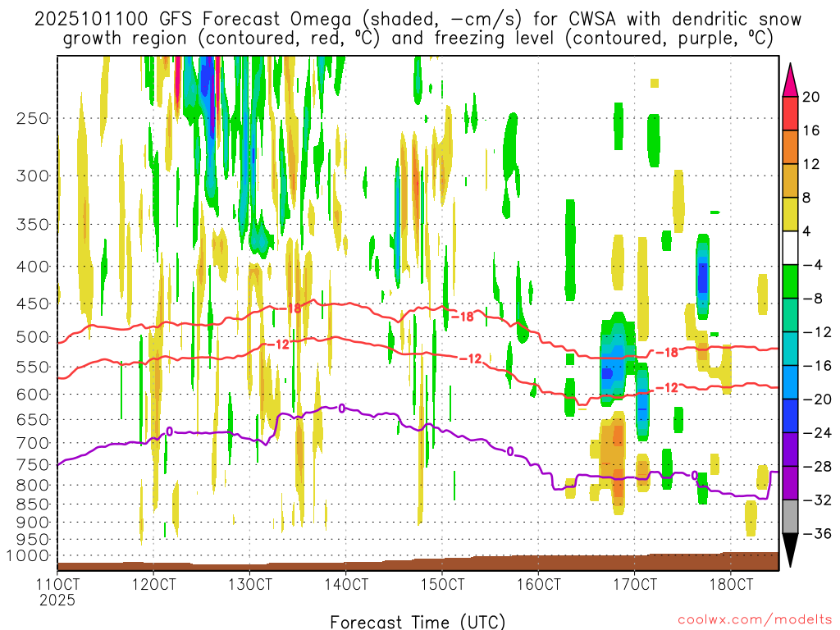
Task: Click the dark blue colorbar swatch between -20 and -24
Action: [790, 416]
